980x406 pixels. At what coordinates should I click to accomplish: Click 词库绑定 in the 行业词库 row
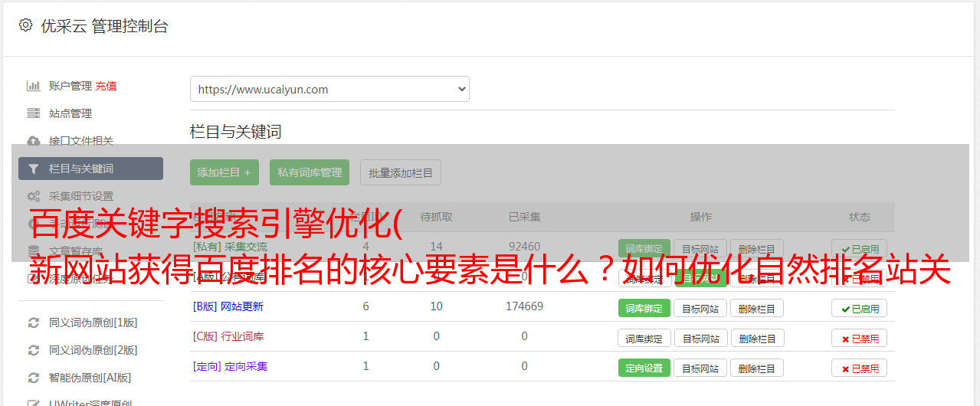[x=644, y=338]
